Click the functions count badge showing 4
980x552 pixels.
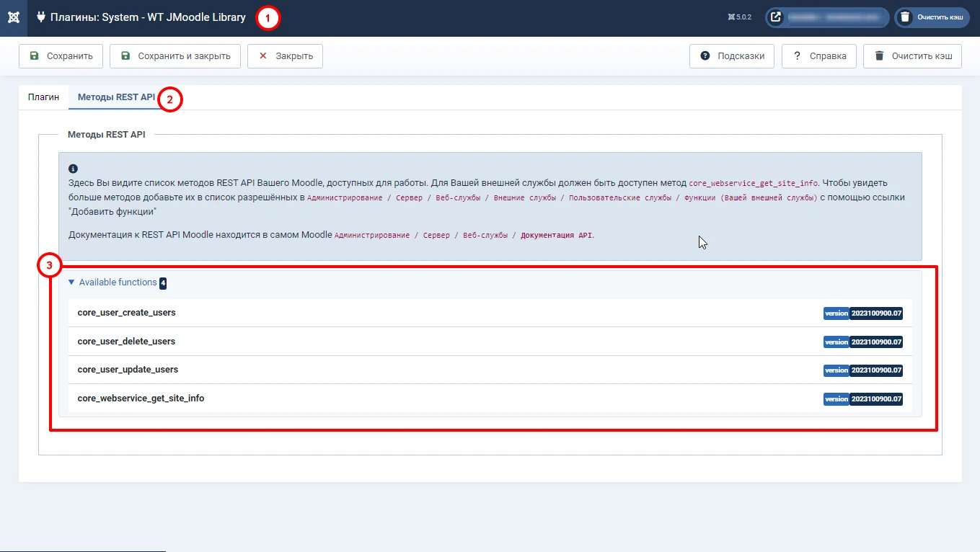(x=163, y=283)
